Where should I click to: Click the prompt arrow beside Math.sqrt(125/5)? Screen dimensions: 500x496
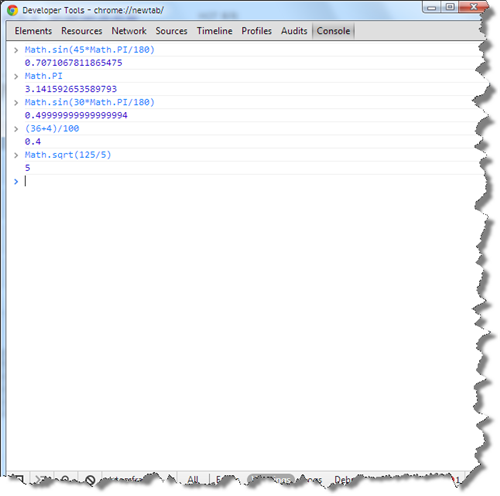16,155
